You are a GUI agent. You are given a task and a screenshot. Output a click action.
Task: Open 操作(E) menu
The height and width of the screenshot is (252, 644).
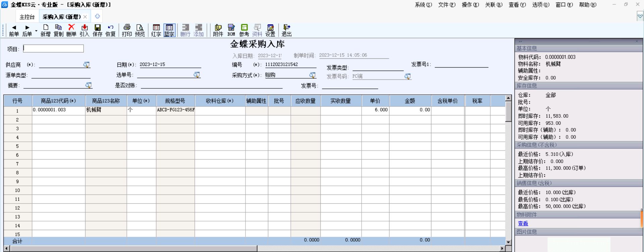pos(470,5)
